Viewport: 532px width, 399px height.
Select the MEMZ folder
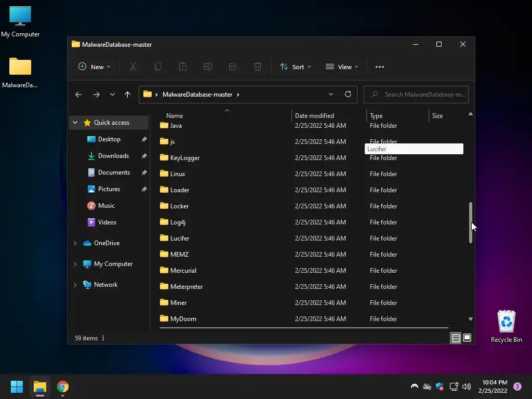click(x=179, y=255)
